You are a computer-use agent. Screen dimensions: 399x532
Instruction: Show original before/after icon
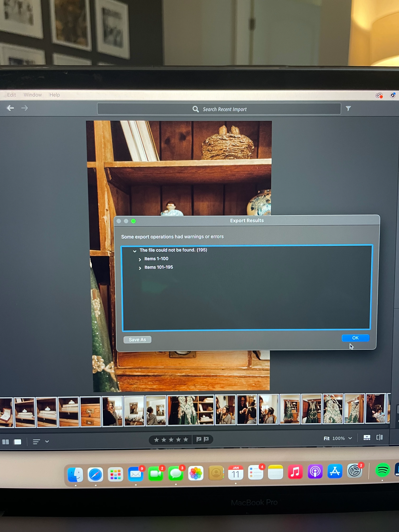tap(379, 438)
